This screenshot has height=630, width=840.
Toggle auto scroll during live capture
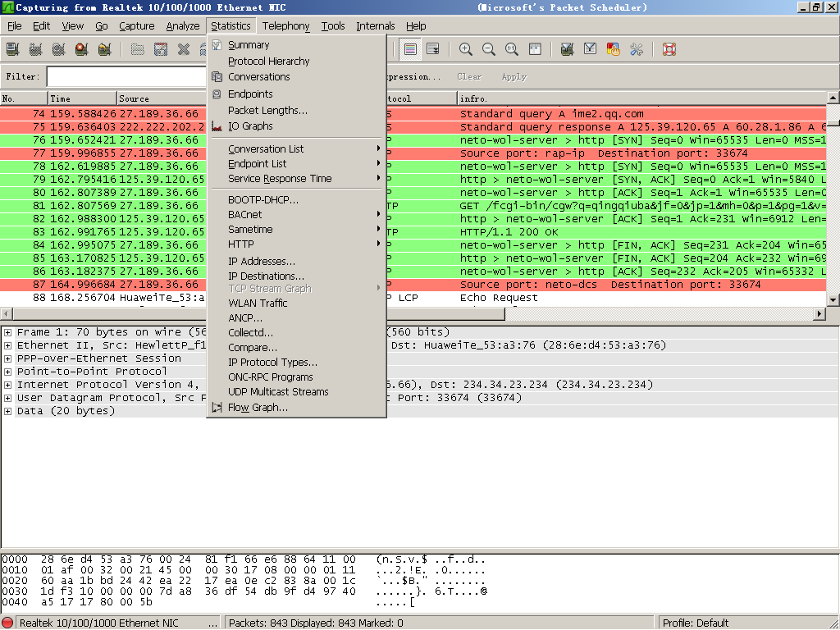[x=433, y=49]
